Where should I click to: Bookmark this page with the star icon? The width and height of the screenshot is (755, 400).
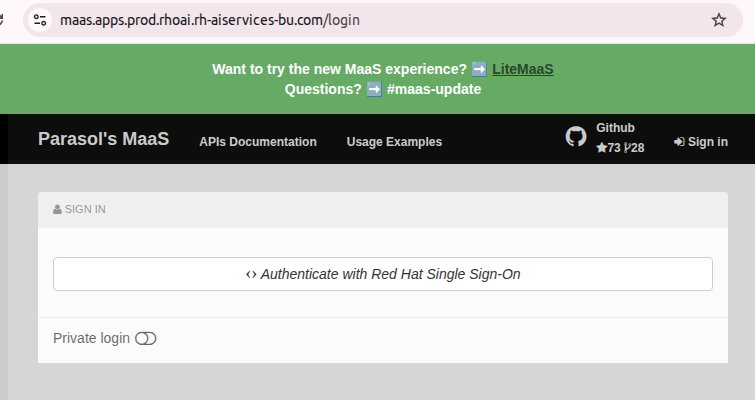718,20
